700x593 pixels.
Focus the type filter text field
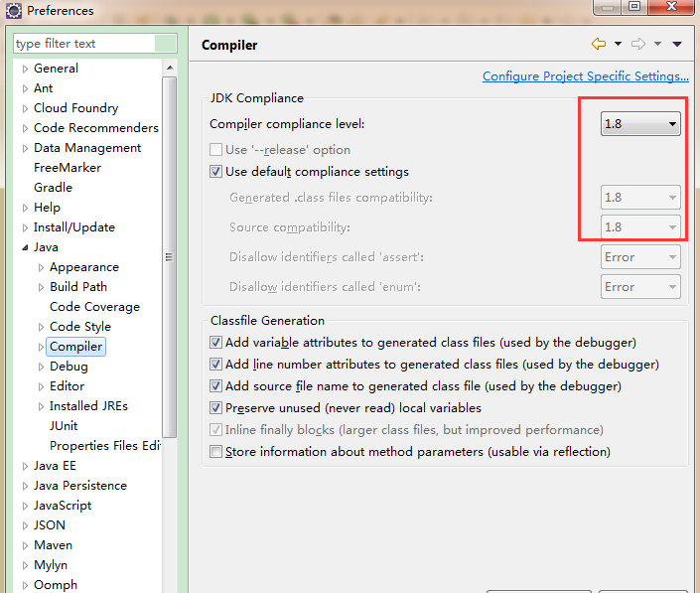pyautogui.click(x=84, y=44)
